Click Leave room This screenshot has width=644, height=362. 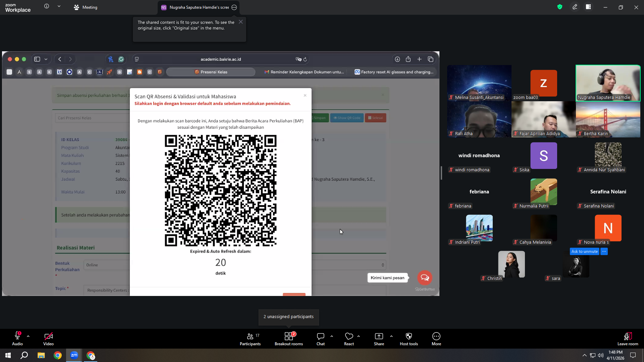tap(628, 339)
